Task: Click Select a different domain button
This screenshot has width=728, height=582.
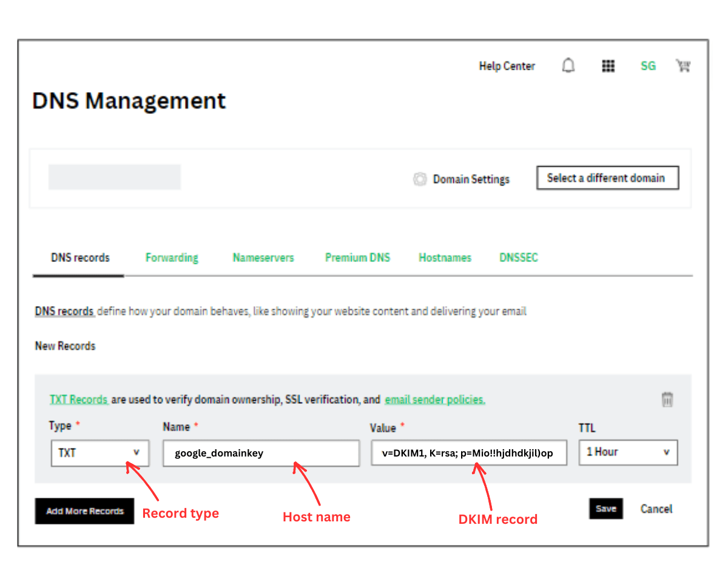Action: (x=607, y=178)
